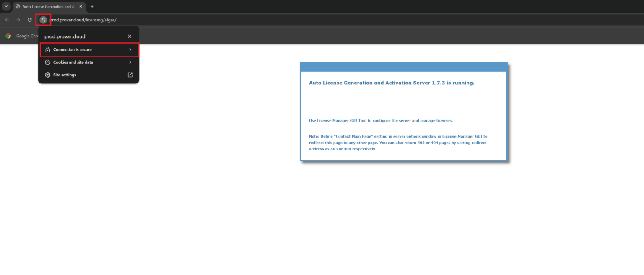Expand Cookies and site data details
This screenshot has height=275, width=644.
[130, 62]
